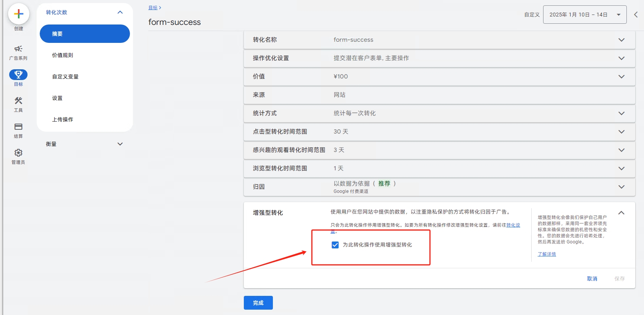The image size is (644, 315).
Task: Select the 摘要 menu item
Action: (x=85, y=34)
